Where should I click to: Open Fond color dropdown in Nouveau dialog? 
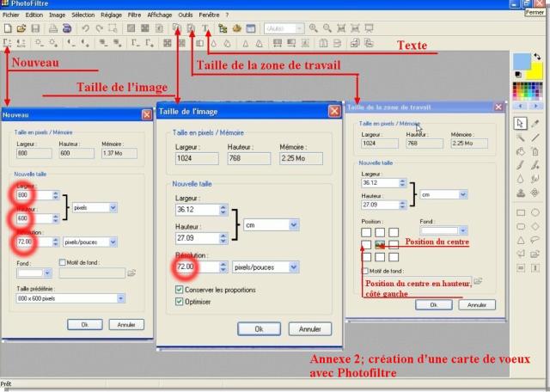[48, 273]
